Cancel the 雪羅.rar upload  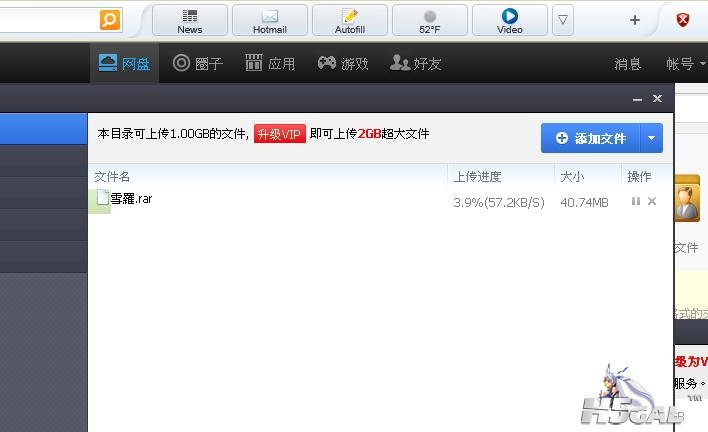652,202
